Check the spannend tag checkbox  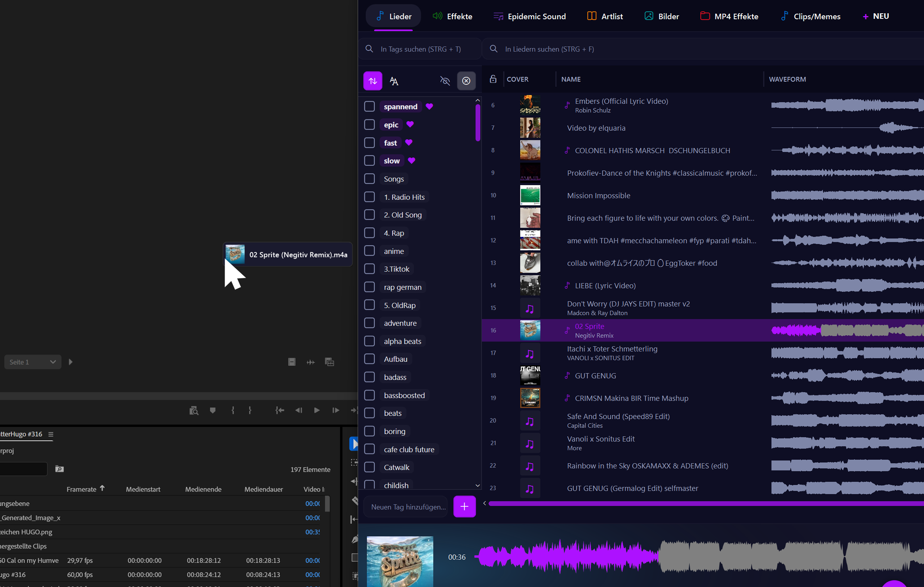click(x=369, y=106)
